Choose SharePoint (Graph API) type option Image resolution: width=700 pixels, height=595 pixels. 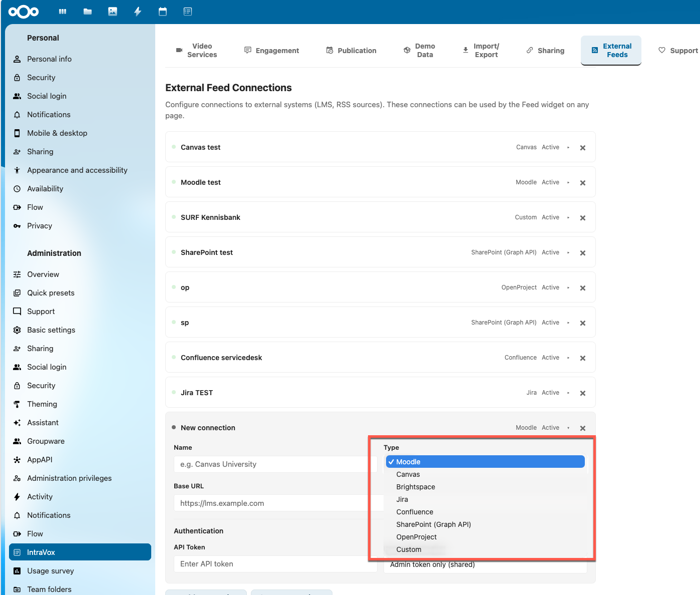[485, 524]
